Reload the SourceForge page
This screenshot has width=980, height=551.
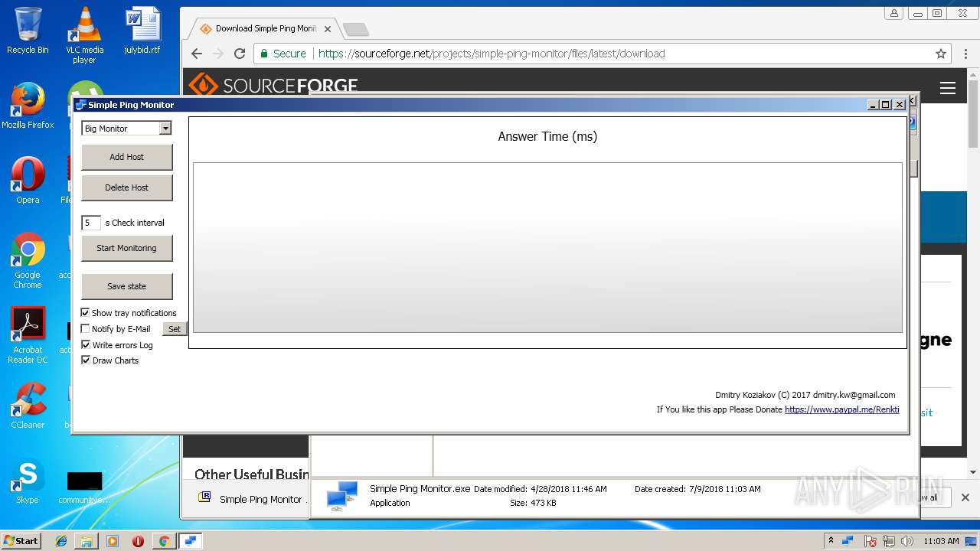[240, 54]
